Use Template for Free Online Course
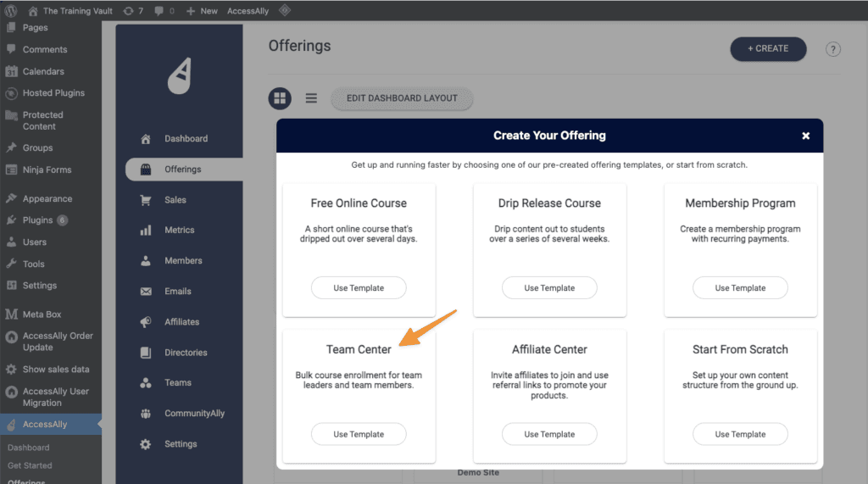This screenshot has height=484, width=868. pos(359,288)
